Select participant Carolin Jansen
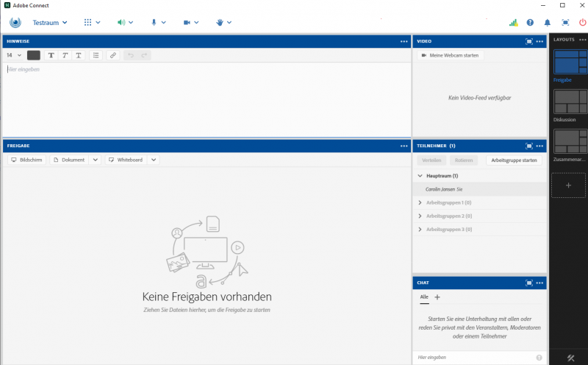 (479, 189)
